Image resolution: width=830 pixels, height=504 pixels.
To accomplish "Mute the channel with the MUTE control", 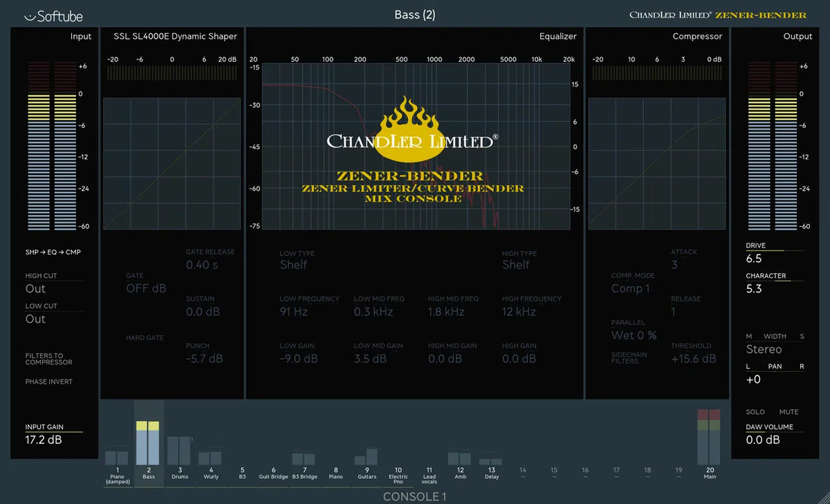I will 788,411.
